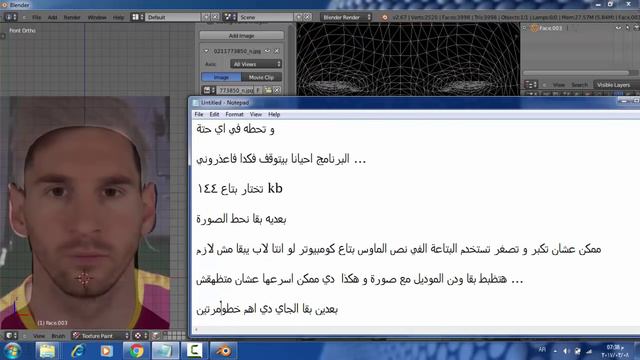The image size is (640, 360).
Task: Launch Internet Explorer from taskbar
Action: pyautogui.click(x=77, y=351)
